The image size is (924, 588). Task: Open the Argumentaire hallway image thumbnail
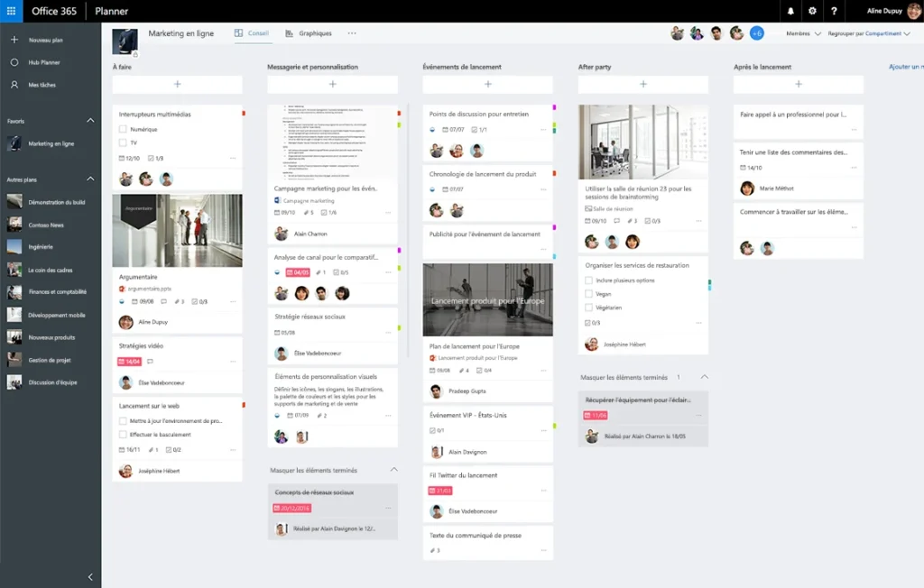coord(178,230)
